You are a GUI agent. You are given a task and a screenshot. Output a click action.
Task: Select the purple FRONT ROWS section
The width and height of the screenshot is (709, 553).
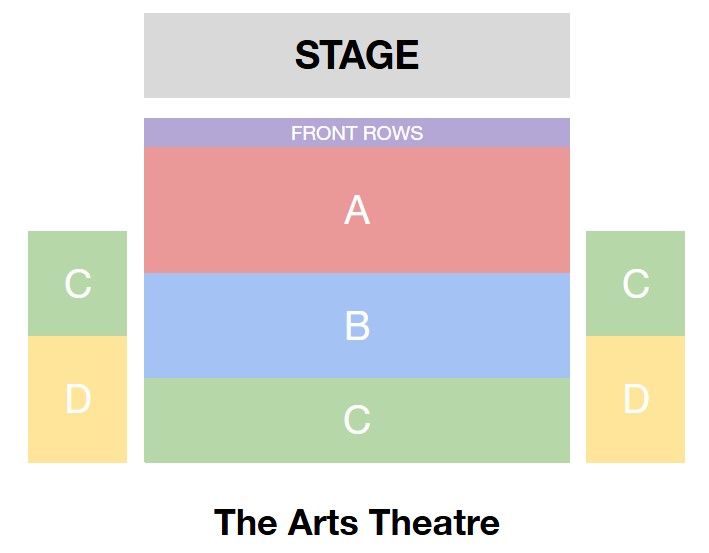coord(357,132)
